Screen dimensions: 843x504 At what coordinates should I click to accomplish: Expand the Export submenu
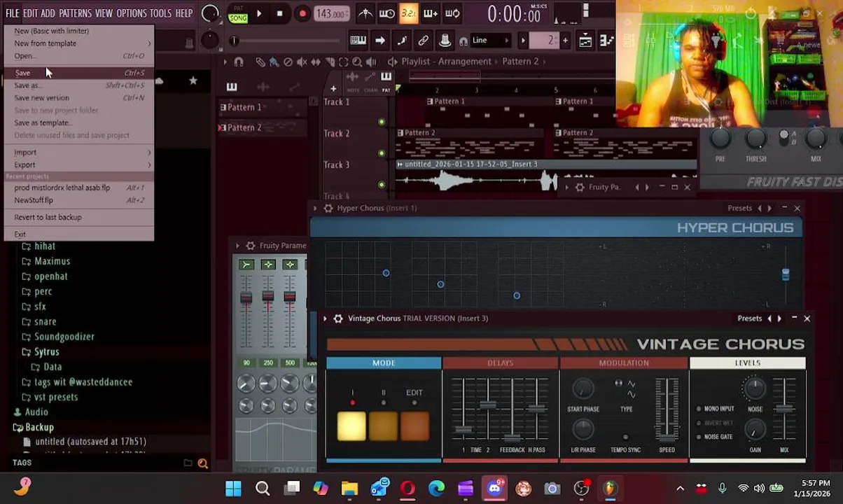pyautogui.click(x=79, y=165)
